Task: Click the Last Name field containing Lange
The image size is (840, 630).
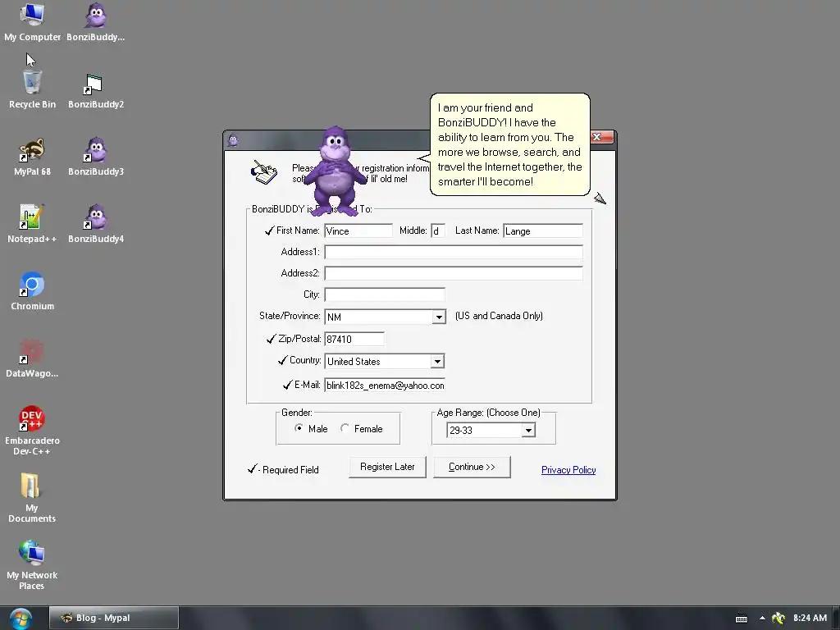Action: point(543,231)
